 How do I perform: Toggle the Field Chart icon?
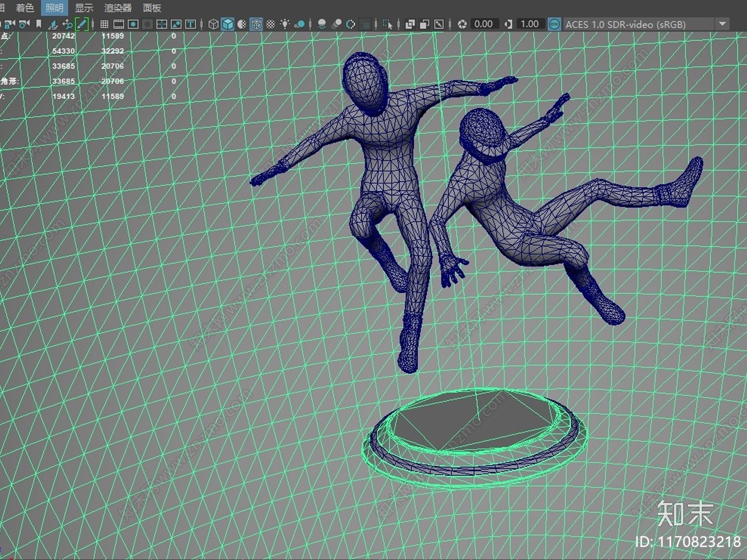(162, 24)
